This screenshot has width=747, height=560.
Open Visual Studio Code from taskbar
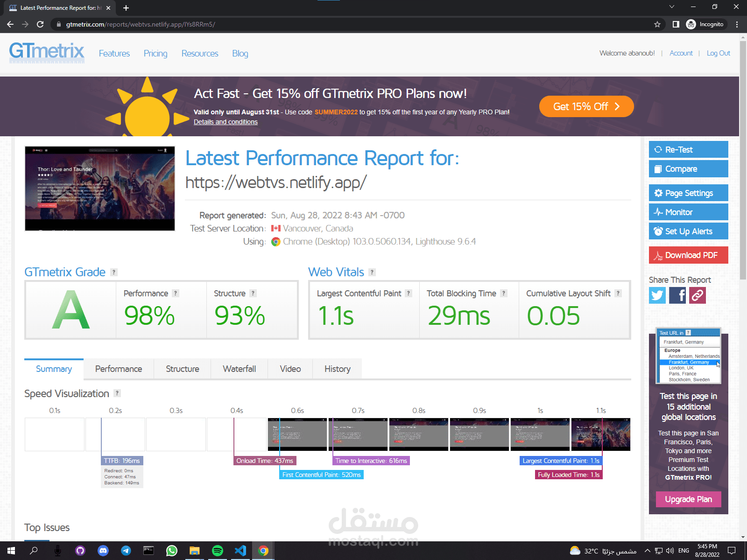(x=240, y=551)
